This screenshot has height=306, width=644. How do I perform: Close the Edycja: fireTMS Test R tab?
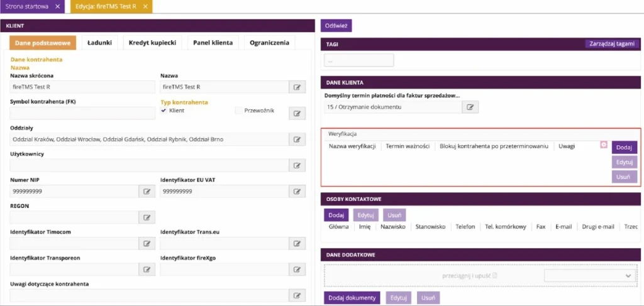(145, 7)
